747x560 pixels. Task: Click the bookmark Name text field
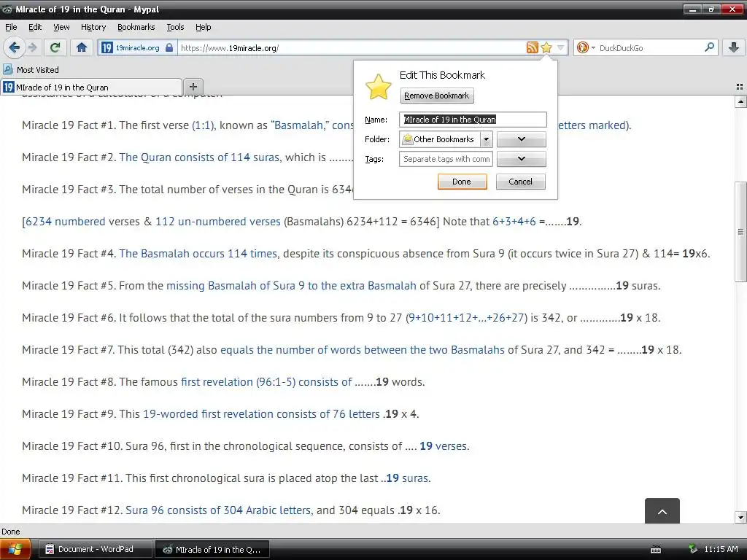pyautogui.click(x=473, y=120)
